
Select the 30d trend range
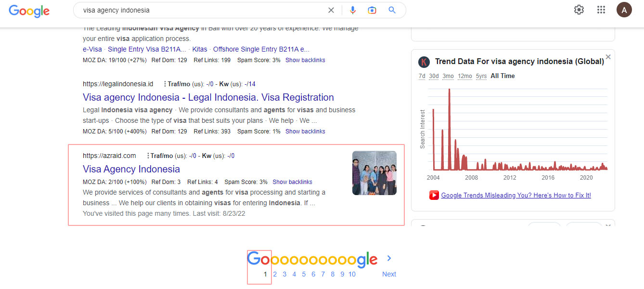(x=434, y=76)
